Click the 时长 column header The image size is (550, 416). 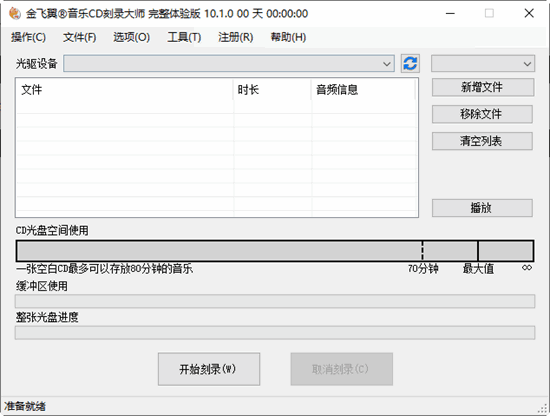tap(272, 90)
